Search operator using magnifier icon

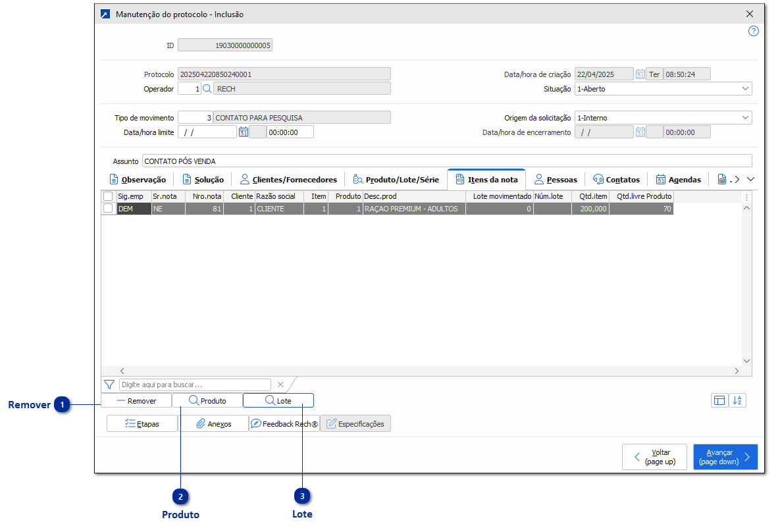click(x=207, y=89)
